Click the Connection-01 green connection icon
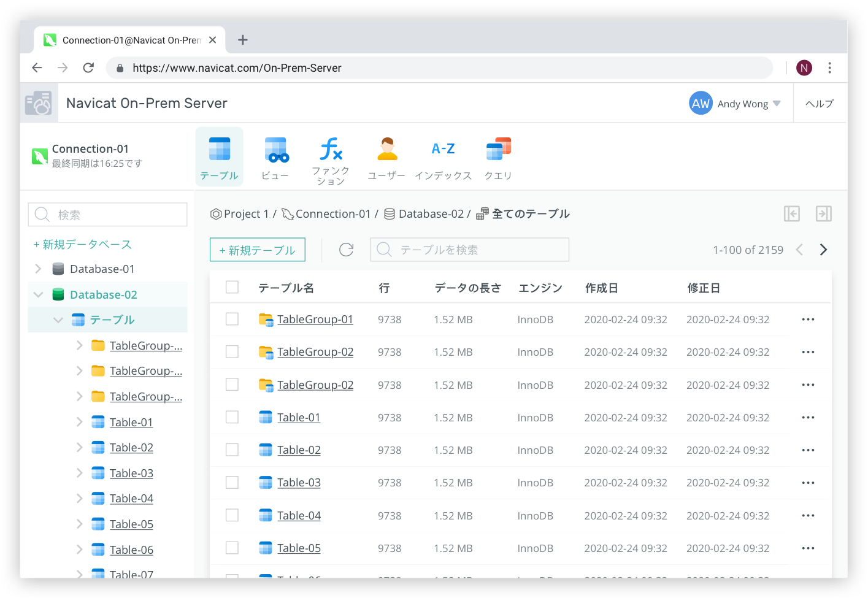This screenshot has width=868, height=598. pyautogui.click(x=40, y=156)
